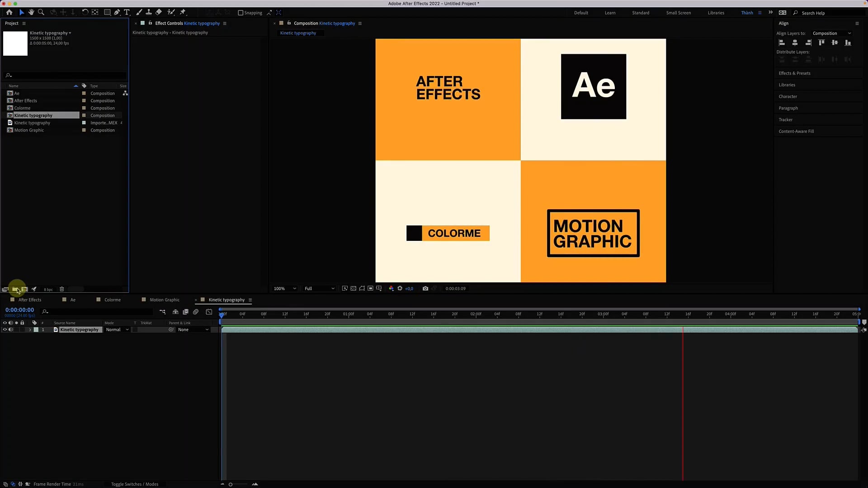The width and height of the screenshot is (868, 488).
Task: Go to the Home screen icon
Action: click(9, 12)
